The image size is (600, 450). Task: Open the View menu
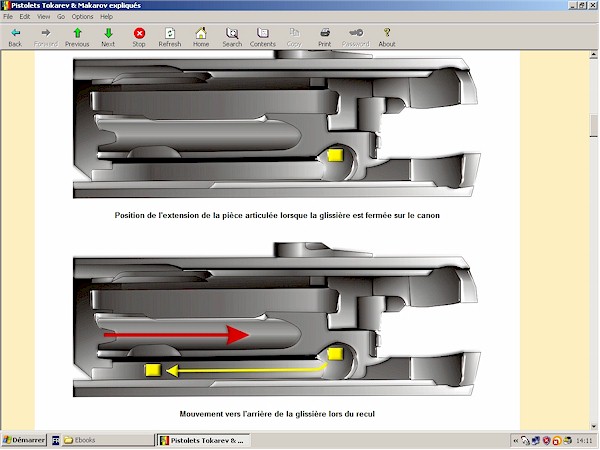tap(44, 16)
